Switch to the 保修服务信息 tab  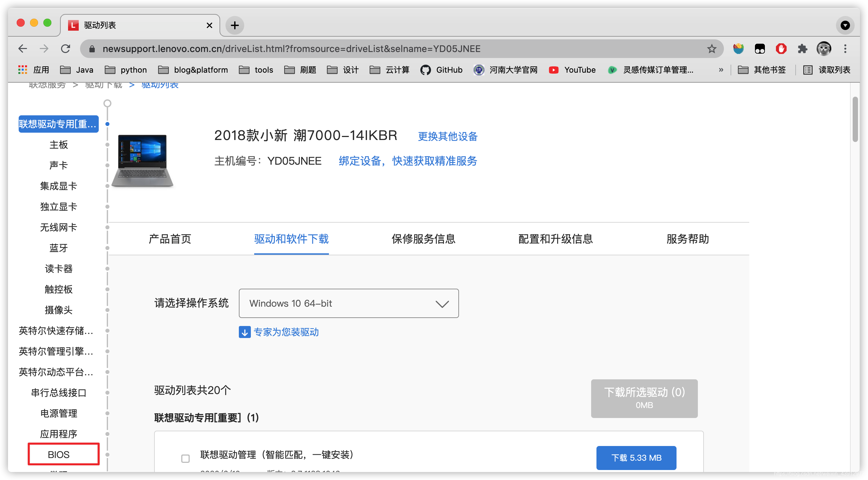pyautogui.click(x=423, y=239)
